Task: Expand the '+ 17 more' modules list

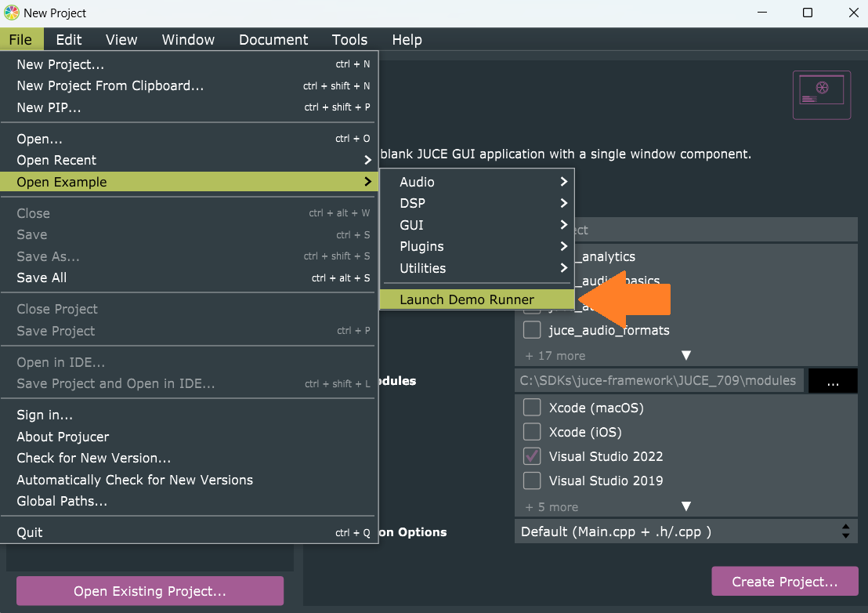Action: pyautogui.click(x=686, y=356)
